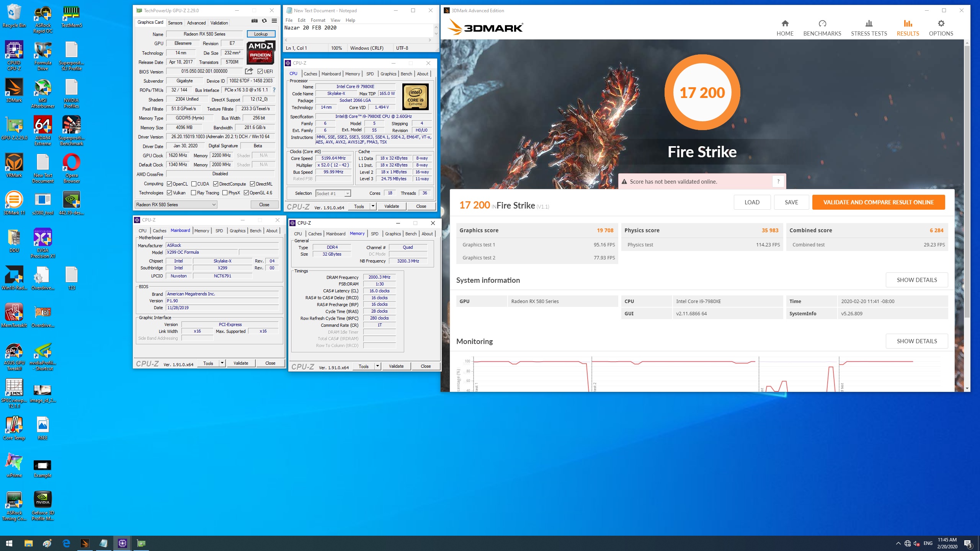This screenshot has height=551, width=980.
Task: Switch to the GPU-Z Sensors tab
Action: (x=175, y=23)
